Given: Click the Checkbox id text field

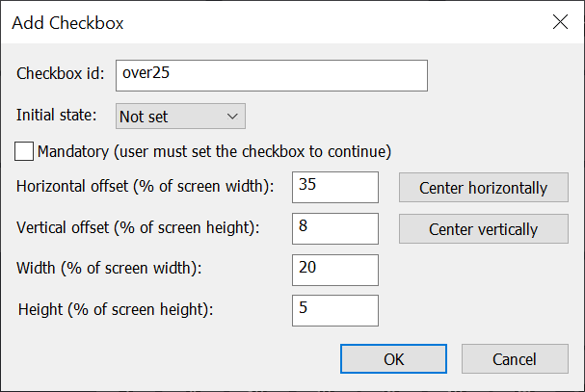Looking at the screenshot, I should [270, 74].
